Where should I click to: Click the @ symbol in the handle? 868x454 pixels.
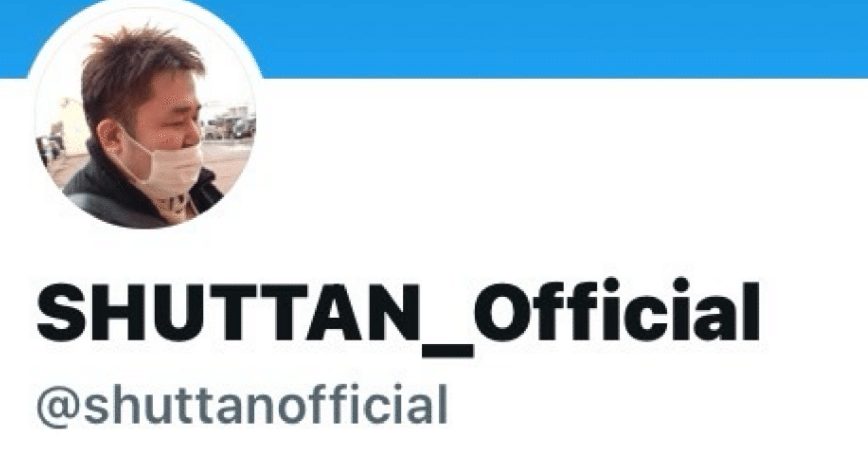coord(58,407)
